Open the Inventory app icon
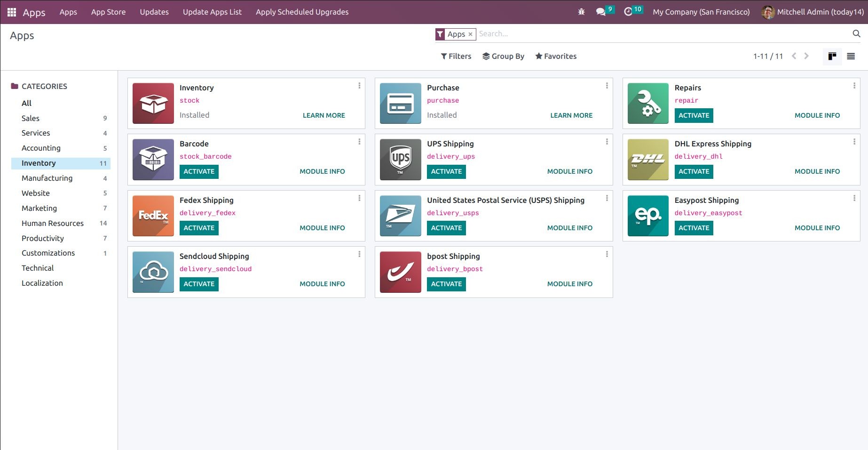 coord(153,103)
